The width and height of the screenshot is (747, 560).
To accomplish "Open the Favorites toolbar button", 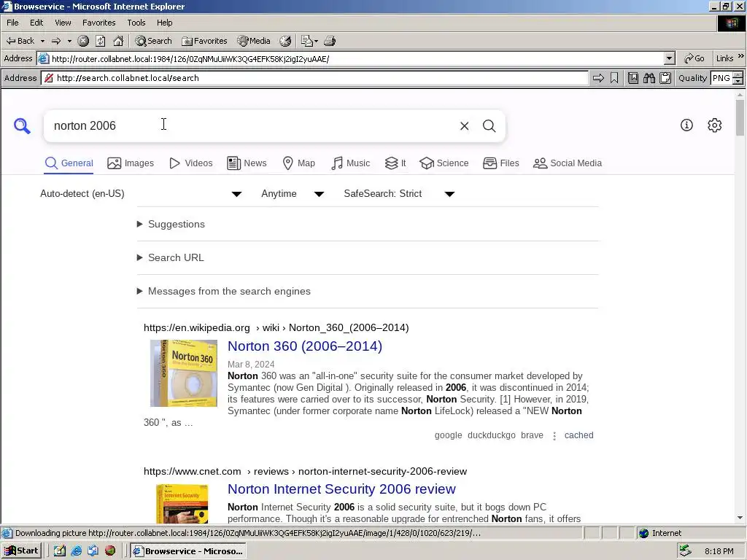I will point(204,41).
